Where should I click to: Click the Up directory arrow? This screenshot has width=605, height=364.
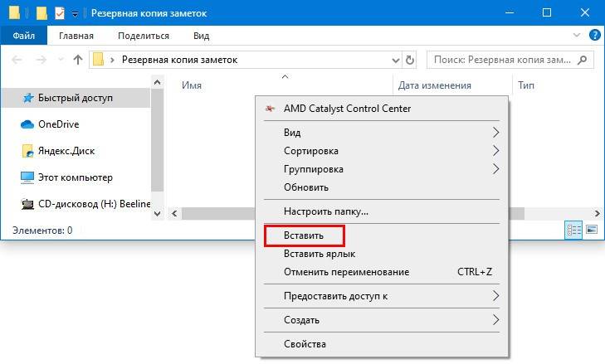tap(79, 60)
